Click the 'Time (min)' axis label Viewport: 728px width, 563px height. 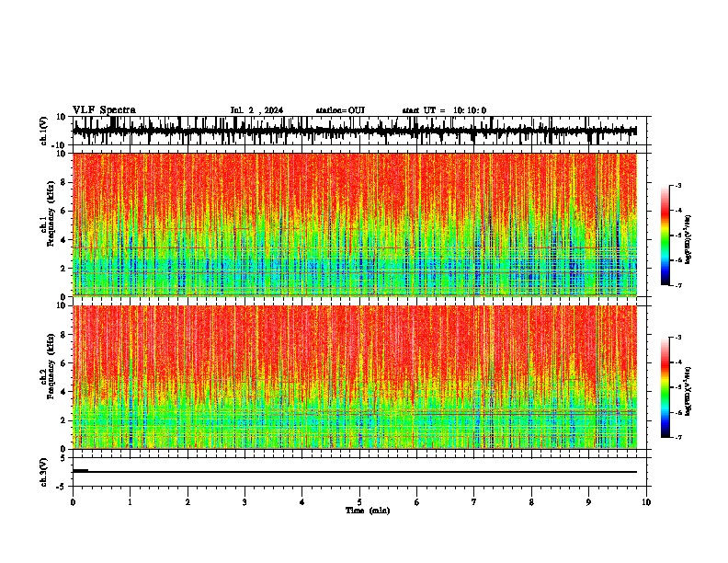(368, 511)
